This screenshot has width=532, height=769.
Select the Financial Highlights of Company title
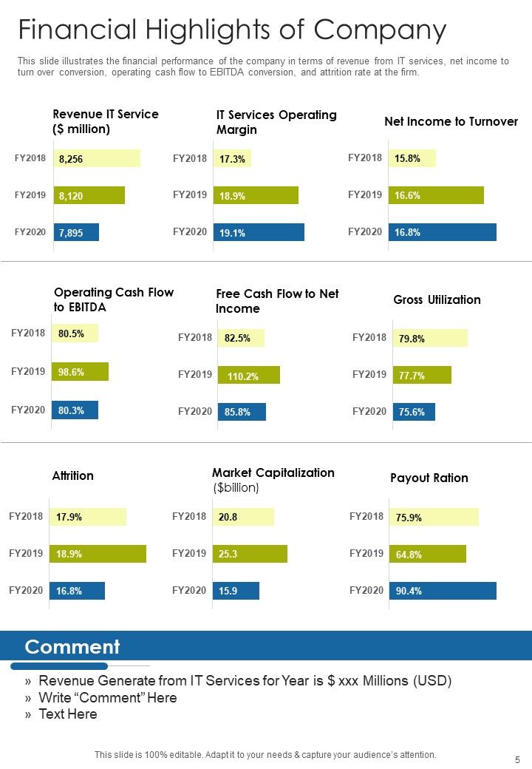(x=232, y=30)
